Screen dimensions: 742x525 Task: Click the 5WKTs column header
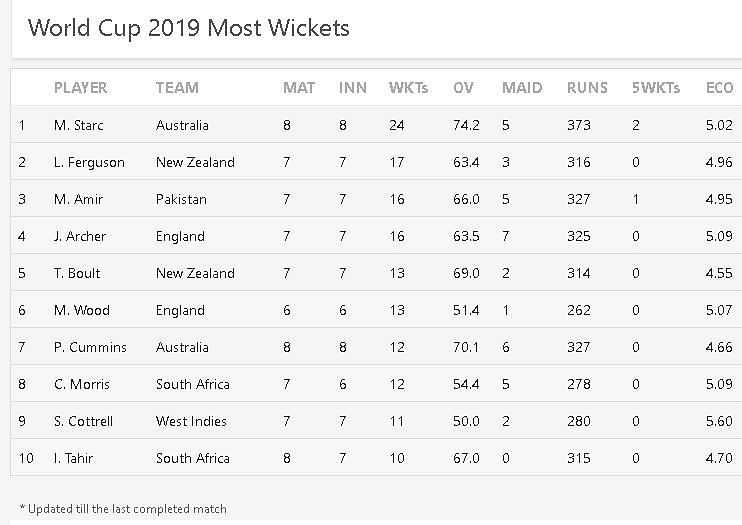pyautogui.click(x=655, y=88)
